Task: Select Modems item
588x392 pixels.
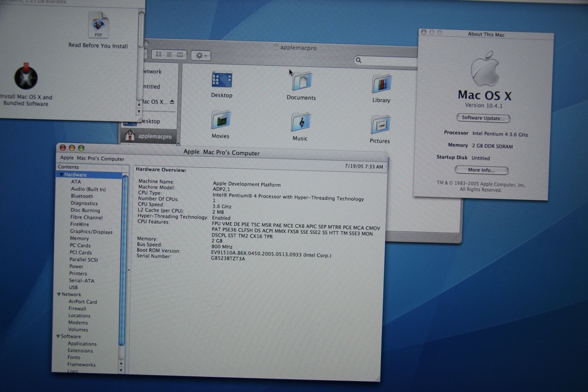Action: [x=78, y=322]
